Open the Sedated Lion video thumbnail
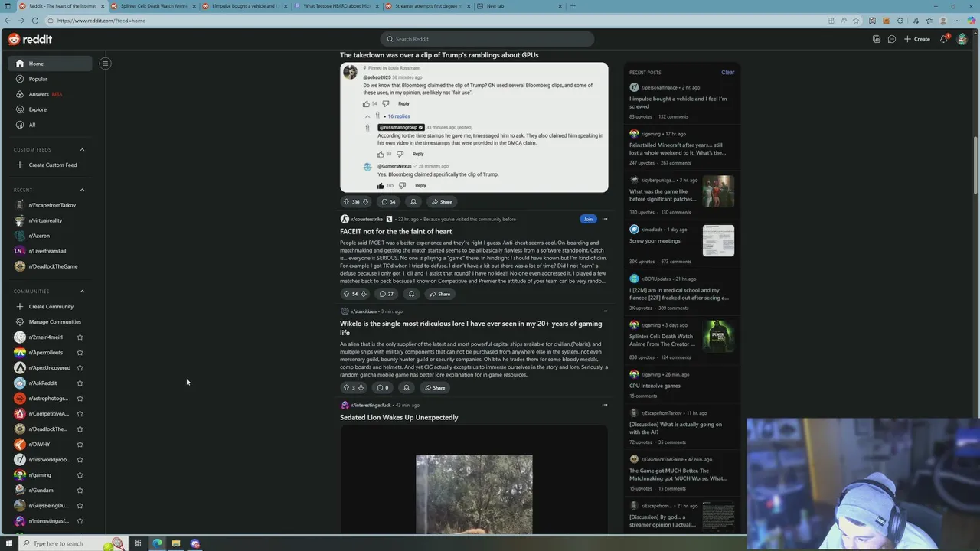The width and height of the screenshot is (980, 551). pos(474,494)
